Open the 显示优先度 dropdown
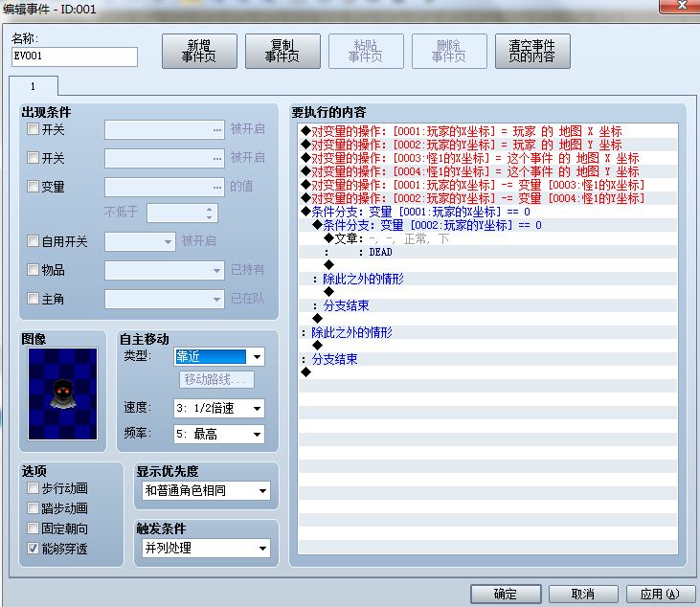 pos(206,490)
